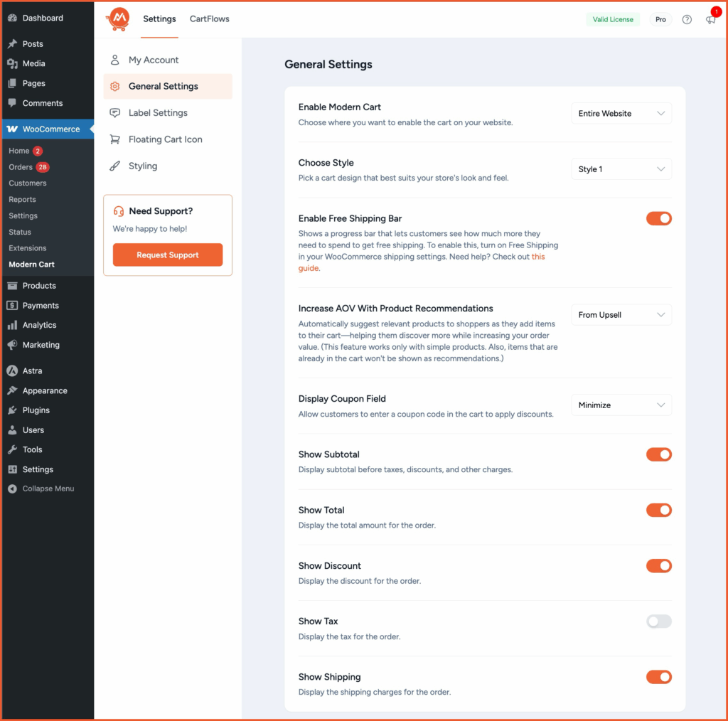Open WooCommerce Settings submenu item
The height and width of the screenshot is (721, 728).
tap(23, 216)
